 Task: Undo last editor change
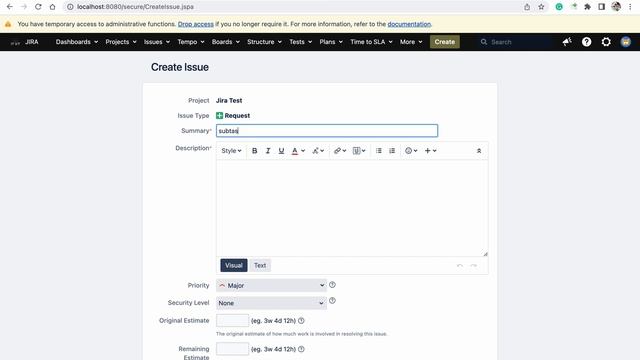pos(460,266)
